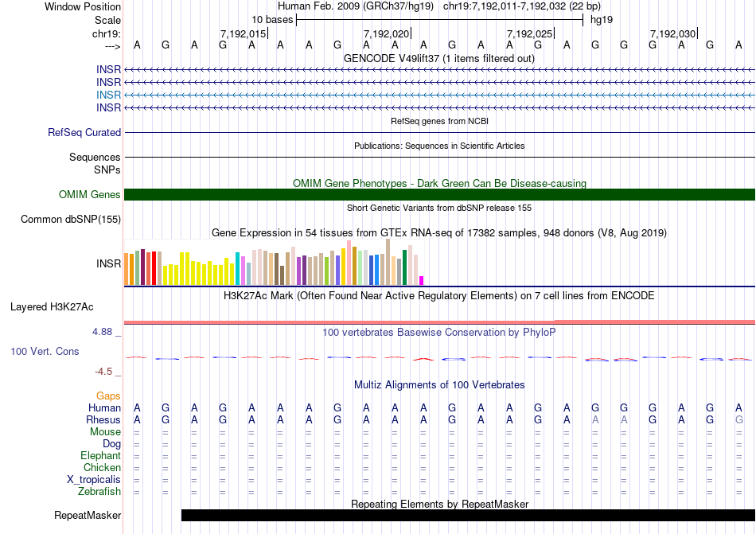
Task: Click the Multiz Alignments of 100 Vertebrates title
Action: [439, 385]
